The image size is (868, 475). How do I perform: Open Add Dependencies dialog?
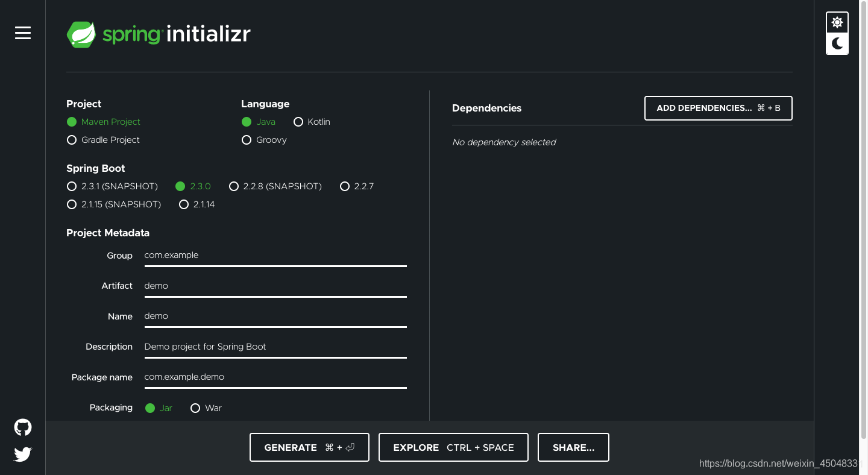[718, 108]
